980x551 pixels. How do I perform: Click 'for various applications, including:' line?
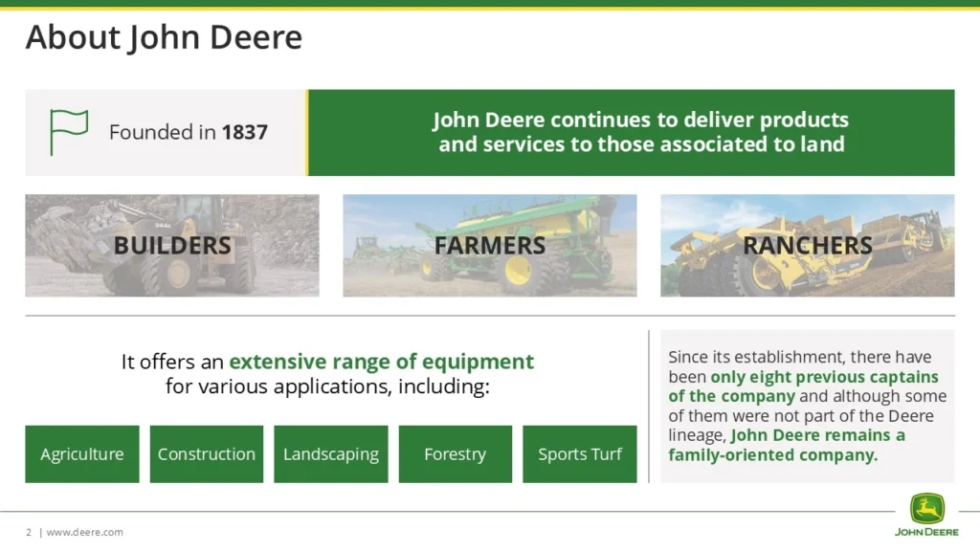327,386
